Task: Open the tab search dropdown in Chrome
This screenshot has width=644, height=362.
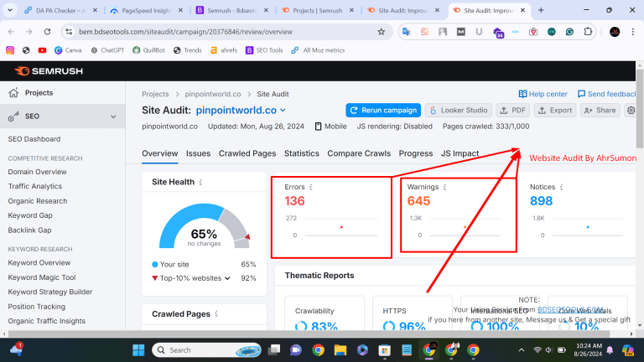Action: coord(10,10)
